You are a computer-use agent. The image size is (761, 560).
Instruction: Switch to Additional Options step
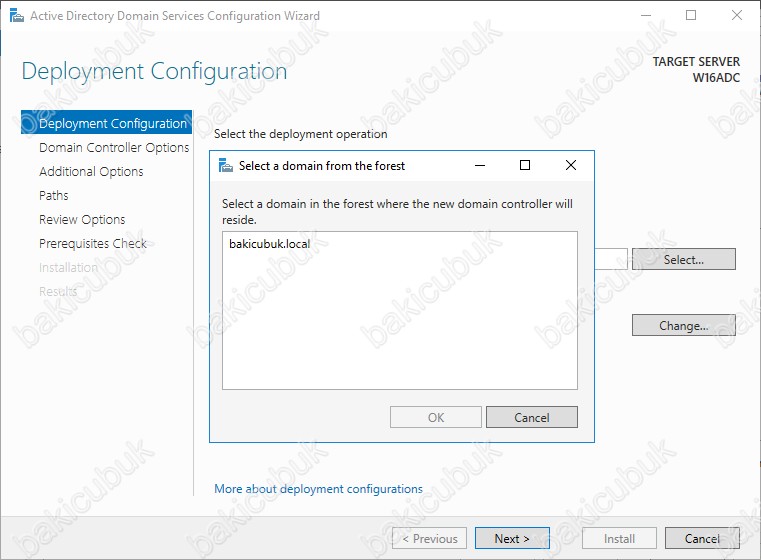[91, 172]
